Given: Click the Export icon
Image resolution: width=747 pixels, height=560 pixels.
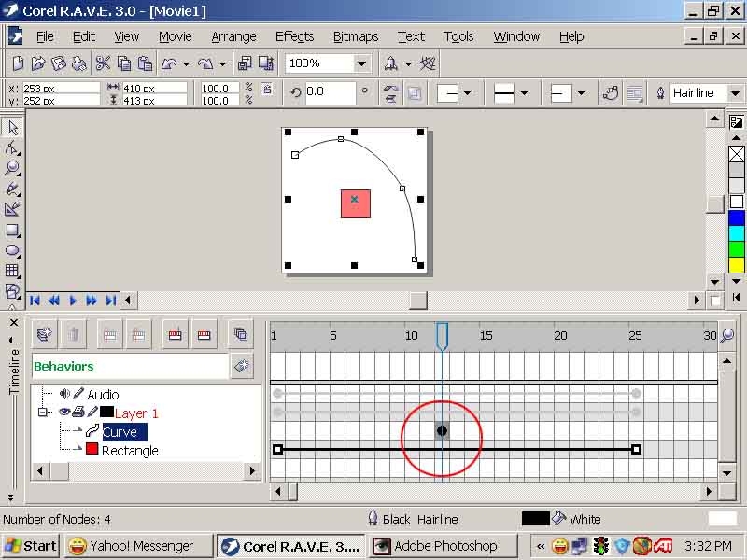Looking at the screenshot, I should pyautogui.click(x=266, y=63).
